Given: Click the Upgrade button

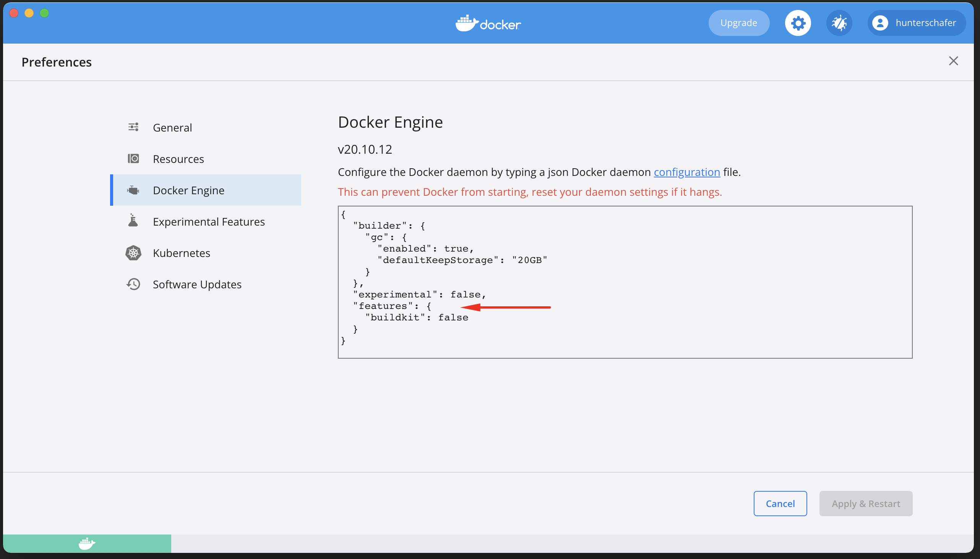Looking at the screenshot, I should coord(739,23).
